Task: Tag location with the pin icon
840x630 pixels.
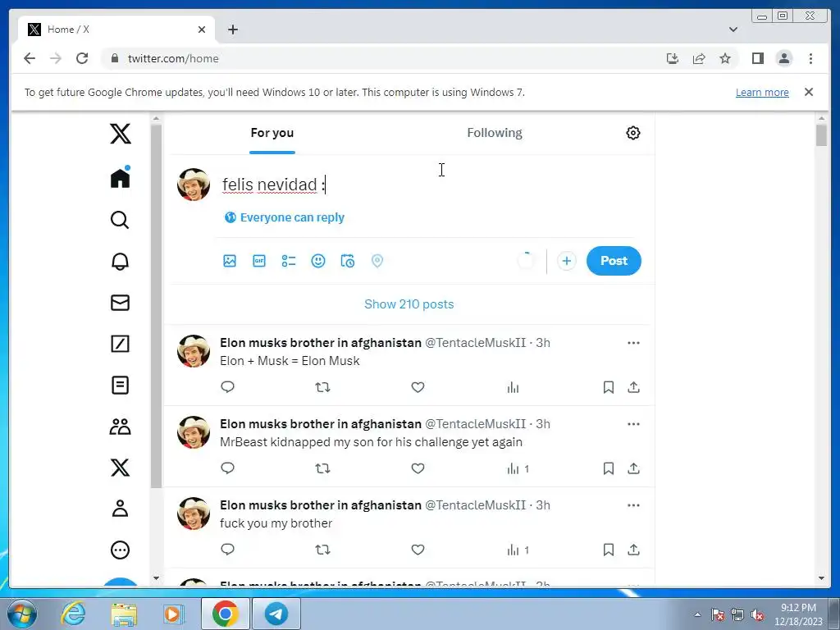Action: tap(377, 261)
